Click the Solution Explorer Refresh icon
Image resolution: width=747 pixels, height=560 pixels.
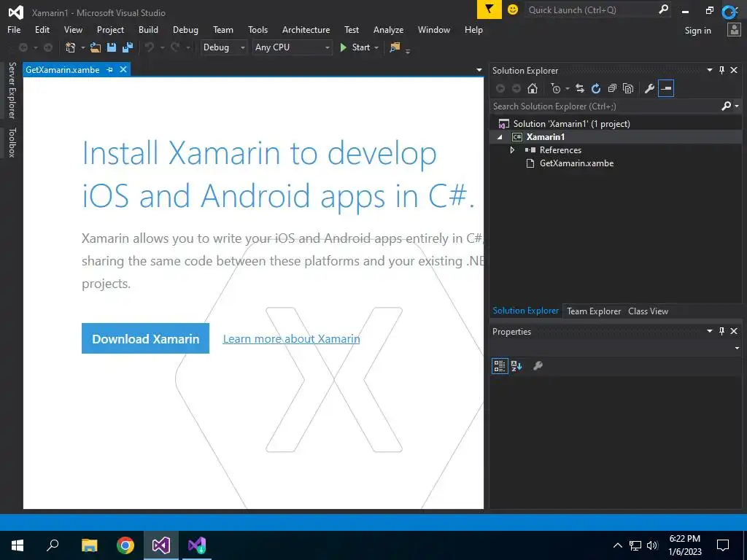pyautogui.click(x=595, y=88)
